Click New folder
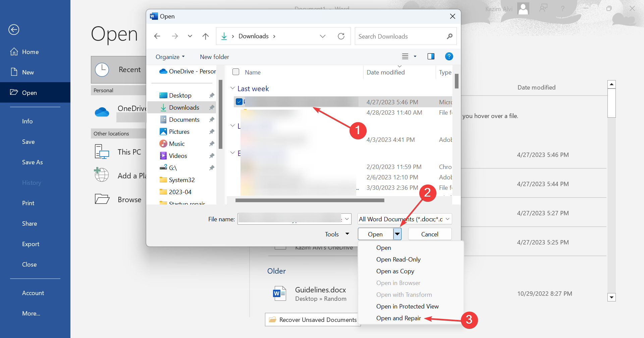This screenshot has width=644, height=338. [x=214, y=57]
